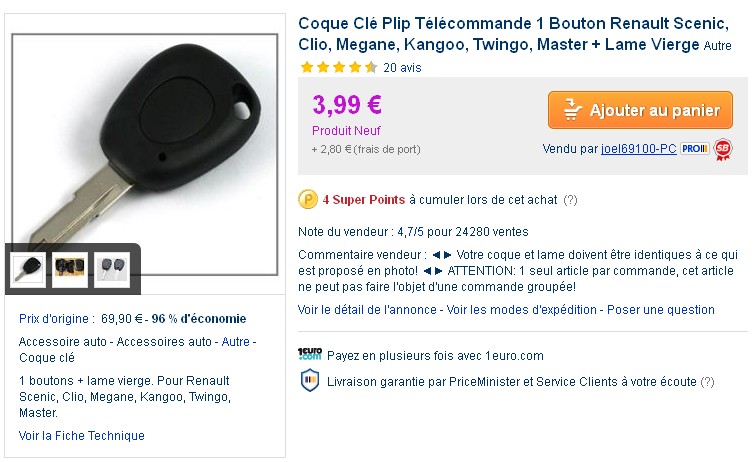Click the delivery guarantee shield icon
755x462 pixels.
click(x=309, y=381)
